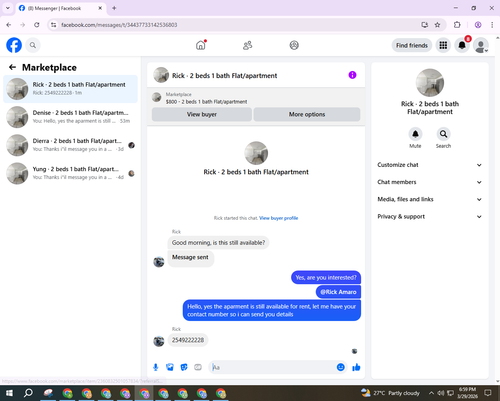Open emoji picker in message box
Screen dimensions: 500x401
340,367
